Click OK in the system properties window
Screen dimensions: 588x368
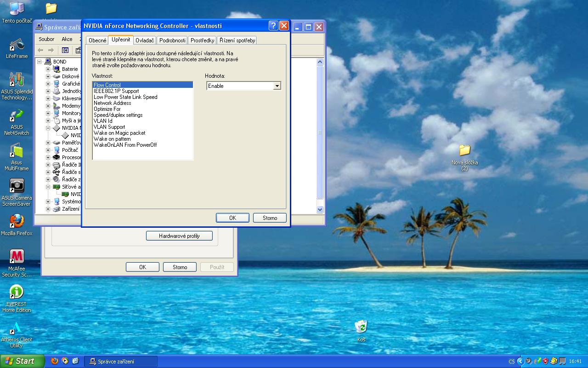pyautogui.click(x=142, y=267)
